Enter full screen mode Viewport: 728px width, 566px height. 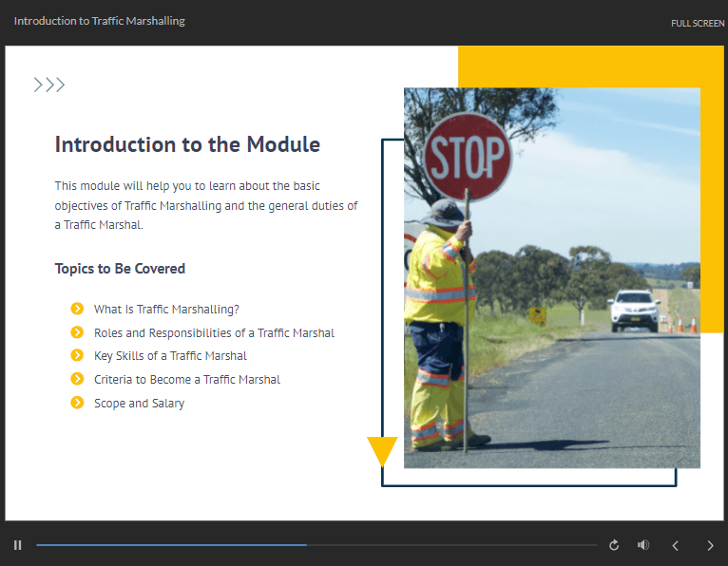(698, 24)
